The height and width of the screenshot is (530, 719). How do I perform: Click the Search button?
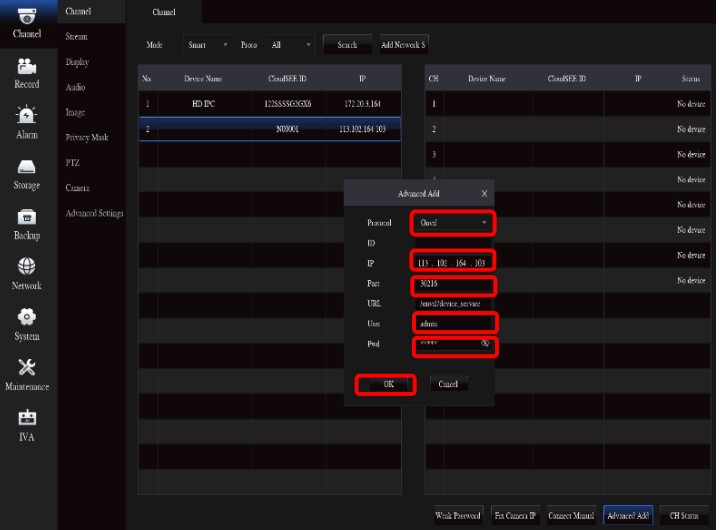tap(347, 45)
